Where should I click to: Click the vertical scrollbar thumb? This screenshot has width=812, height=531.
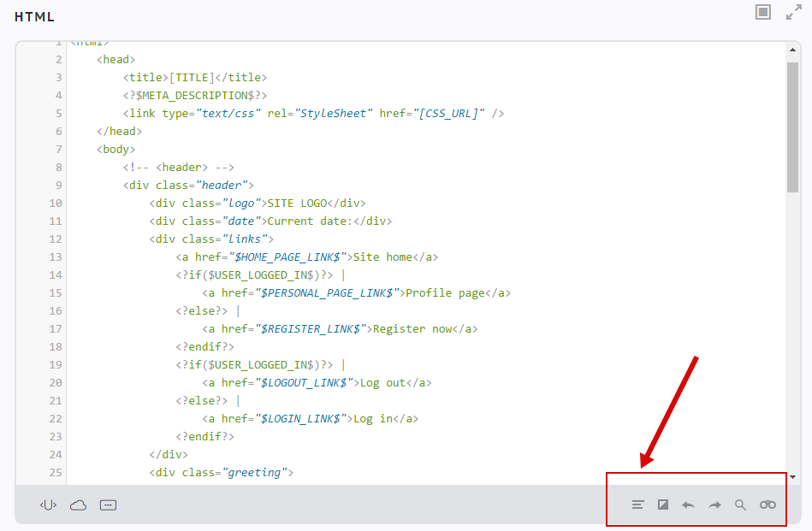tap(792, 127)
